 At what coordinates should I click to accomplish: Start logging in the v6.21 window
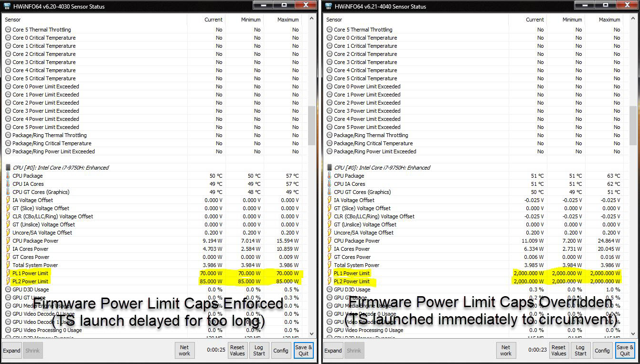[x=580, y=350]
